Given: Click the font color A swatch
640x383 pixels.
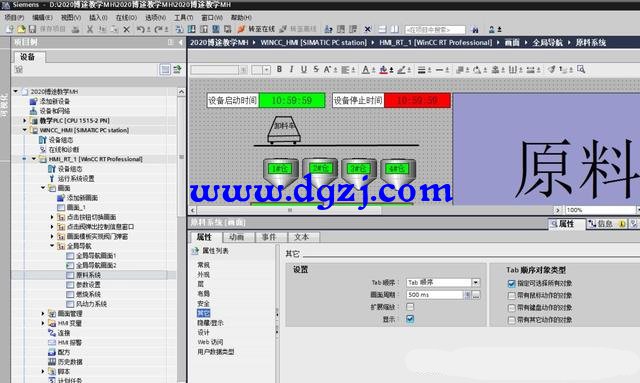Looking at the screenshot, I should point(366,70).
